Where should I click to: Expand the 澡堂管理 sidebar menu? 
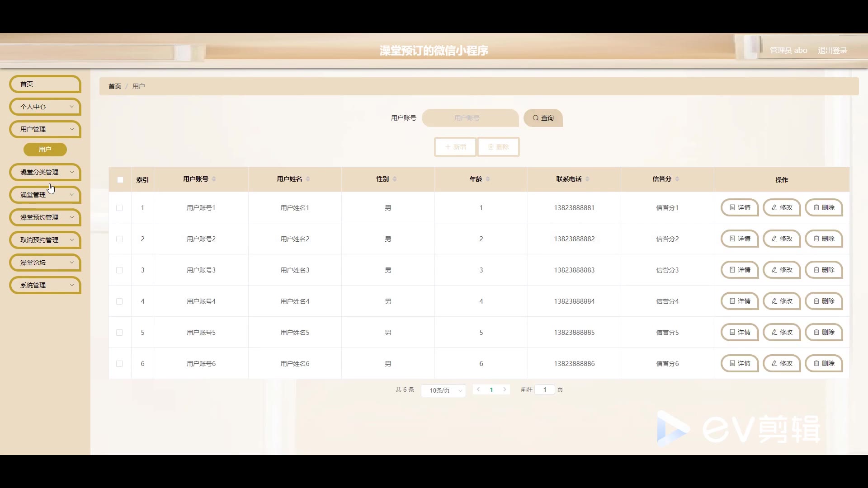click(x=45, y=195)
